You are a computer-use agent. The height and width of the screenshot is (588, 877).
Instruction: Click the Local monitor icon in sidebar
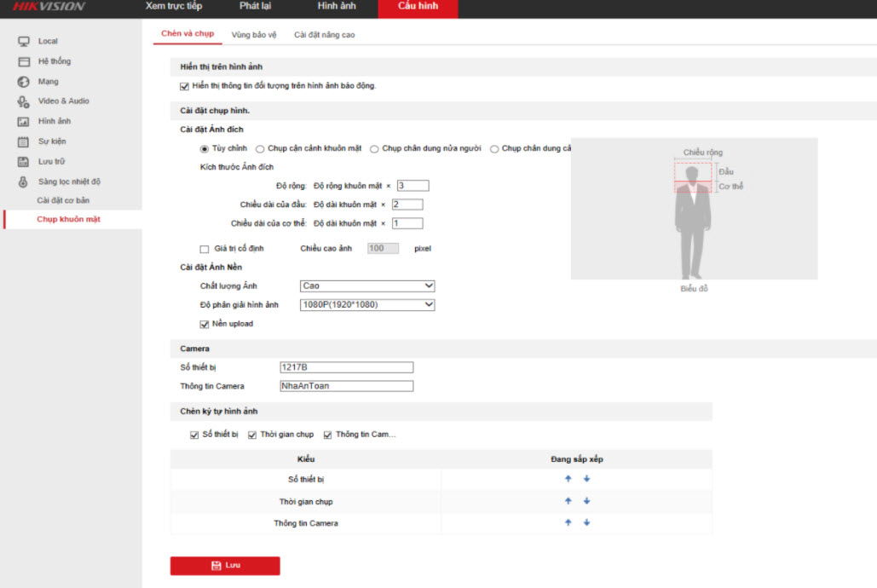[24, 42]
